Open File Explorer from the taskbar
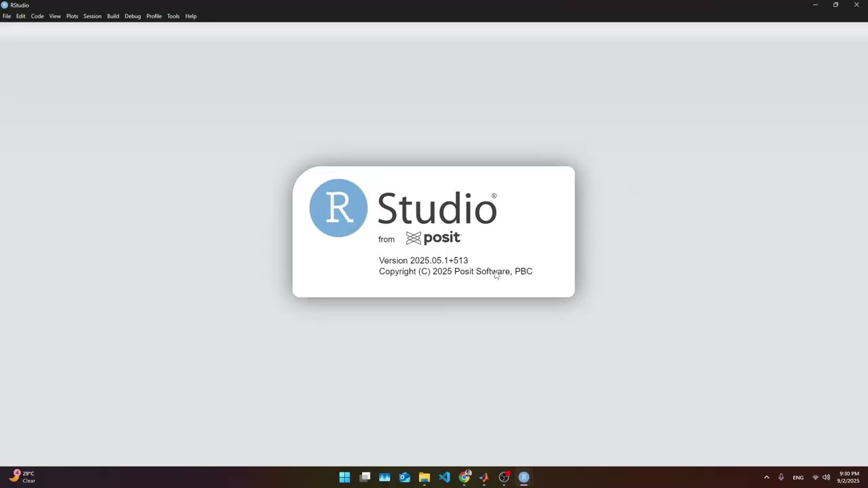 (x=425, y=477)
